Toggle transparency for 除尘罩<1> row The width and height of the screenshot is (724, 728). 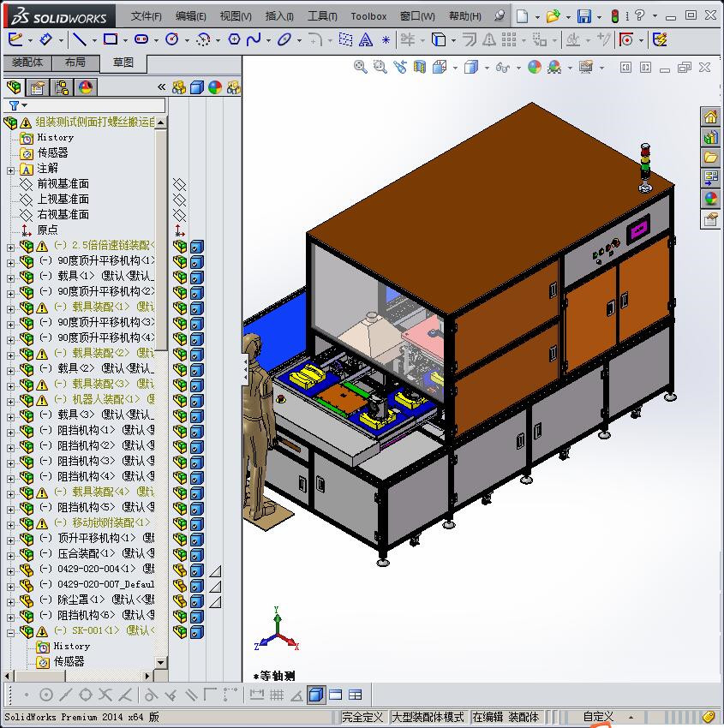tap(215, 602)
